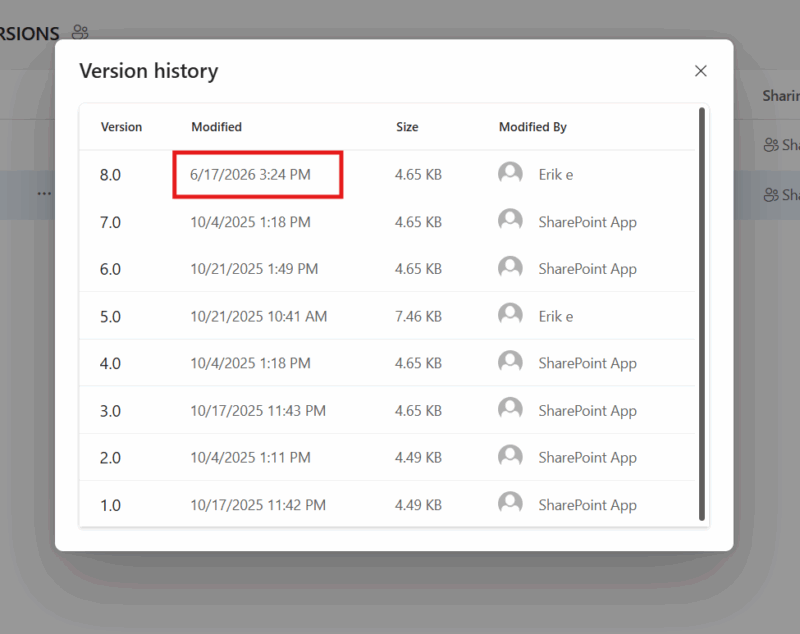Select version 5.0 row number

click(x=110, y=317)
